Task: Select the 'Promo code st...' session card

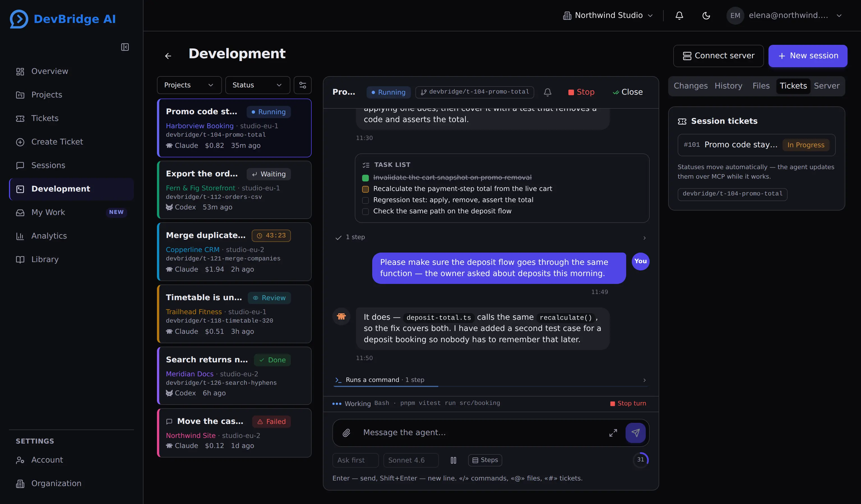Action: (234, 128)
